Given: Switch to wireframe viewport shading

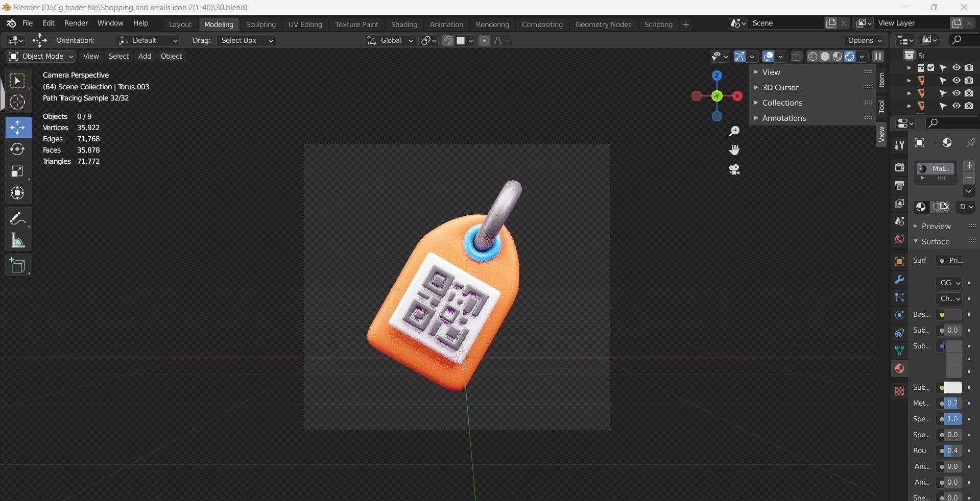Looking at the screenshot, I should 812,57.
